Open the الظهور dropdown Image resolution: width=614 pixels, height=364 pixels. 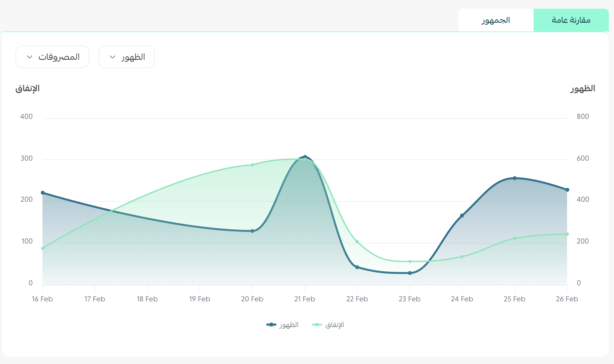point(126,57)
